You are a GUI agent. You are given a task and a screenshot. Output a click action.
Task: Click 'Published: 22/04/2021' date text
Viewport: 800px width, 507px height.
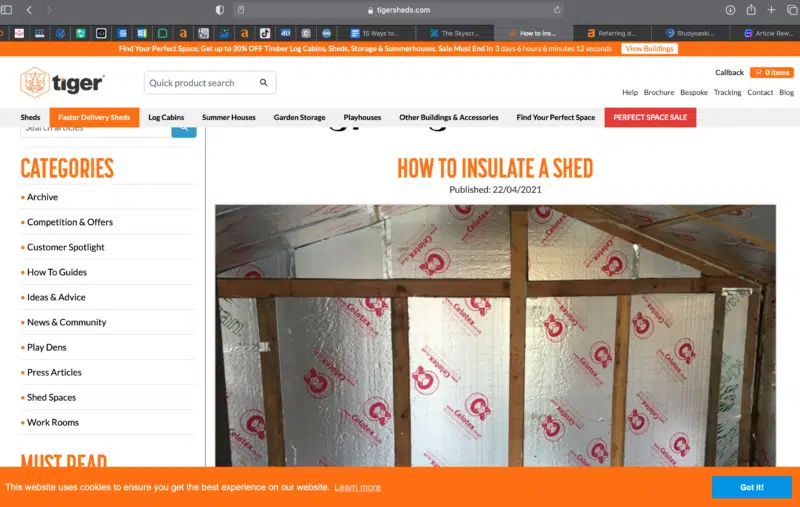[495, 190]
